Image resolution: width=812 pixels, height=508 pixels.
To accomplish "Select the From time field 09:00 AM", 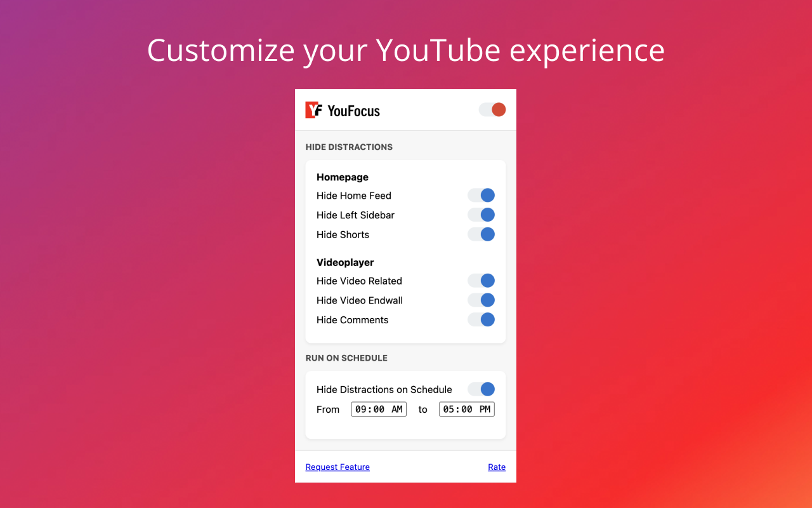I will pyautogui.click(x=379, y=410).
